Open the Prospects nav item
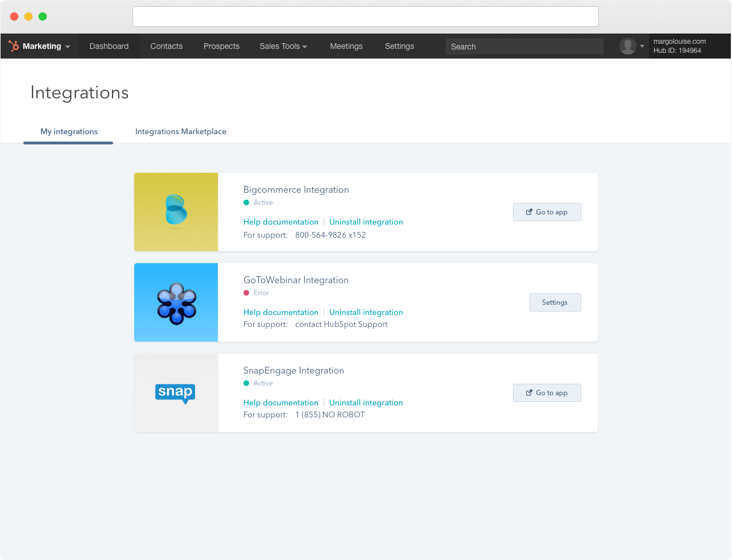Viewport: 732px width, 560px height. 221,46
